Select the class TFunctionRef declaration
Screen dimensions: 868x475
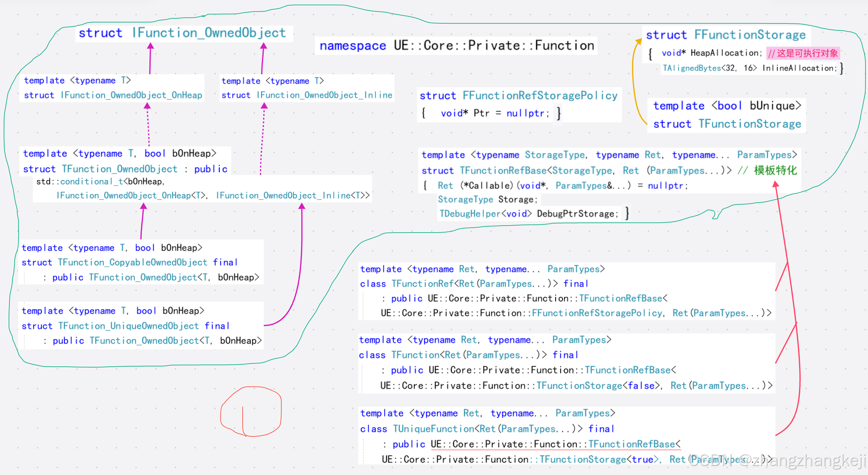(473, 284)
